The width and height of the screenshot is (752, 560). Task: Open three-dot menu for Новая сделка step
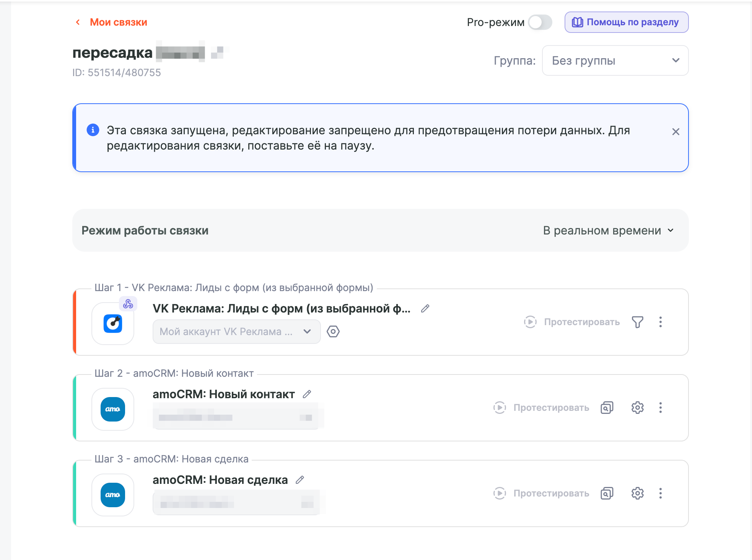(x=661, y=493)
